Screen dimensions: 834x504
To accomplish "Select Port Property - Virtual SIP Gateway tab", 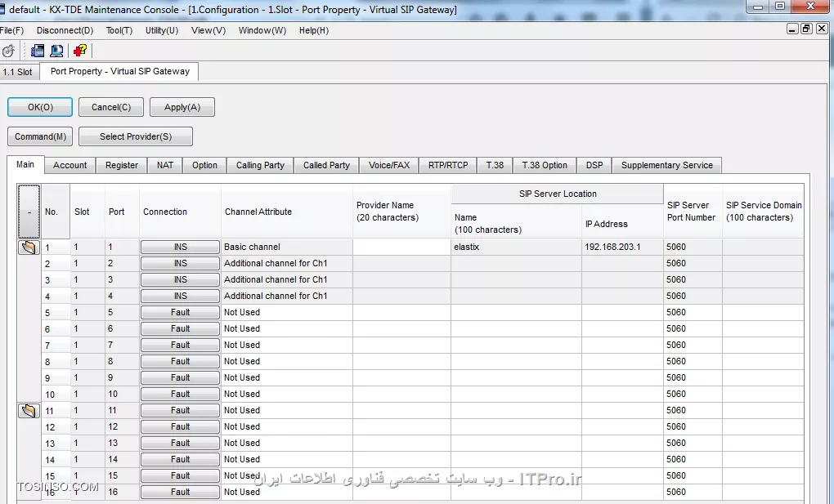I will [x=119, y=71].
